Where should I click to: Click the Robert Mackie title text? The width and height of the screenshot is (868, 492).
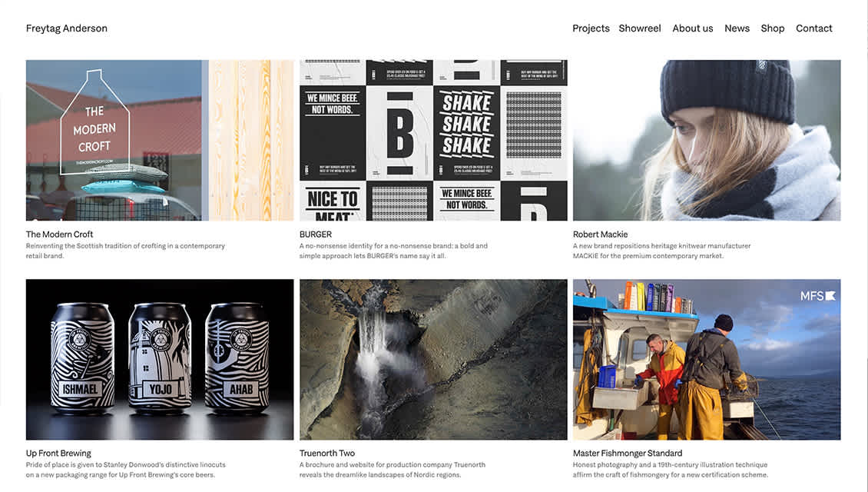(600, 234)
